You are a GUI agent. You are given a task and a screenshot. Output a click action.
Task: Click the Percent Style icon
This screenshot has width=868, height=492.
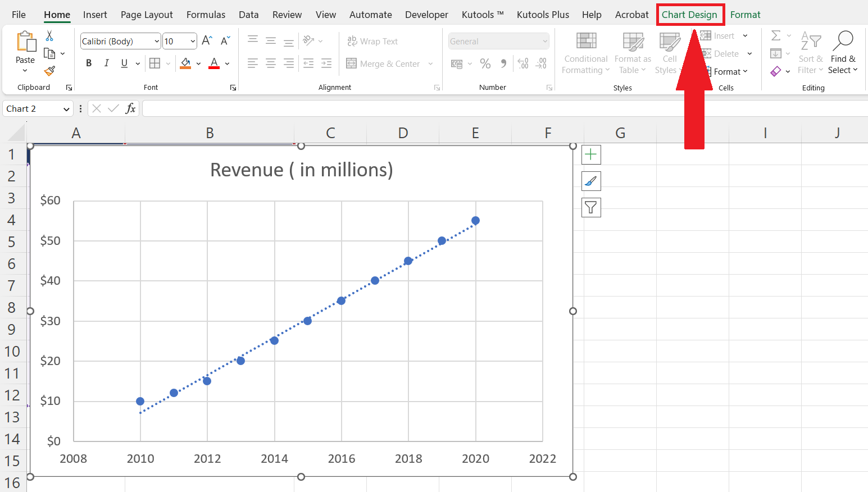pyautogui.click(x=485, y=63)
